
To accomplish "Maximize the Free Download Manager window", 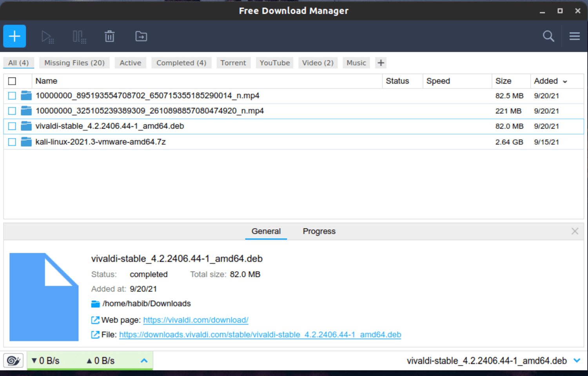I will (x=560, y=11).
